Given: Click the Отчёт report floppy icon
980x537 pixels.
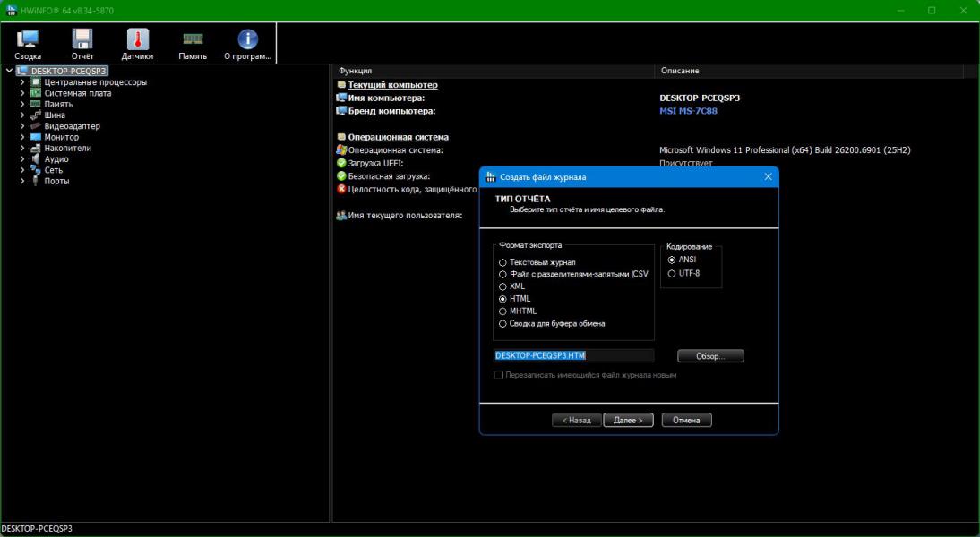Looking at the screenshot, I should (82, 43).
